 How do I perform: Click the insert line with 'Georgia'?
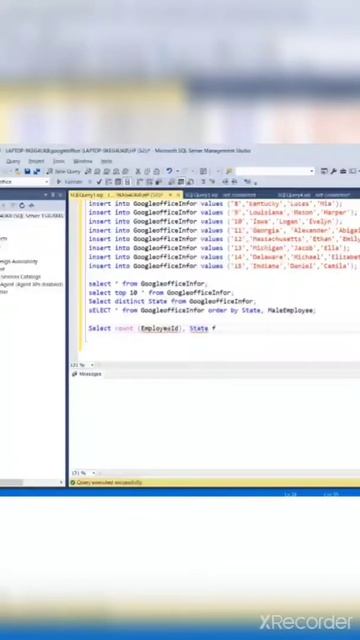(x=224, y=231)
